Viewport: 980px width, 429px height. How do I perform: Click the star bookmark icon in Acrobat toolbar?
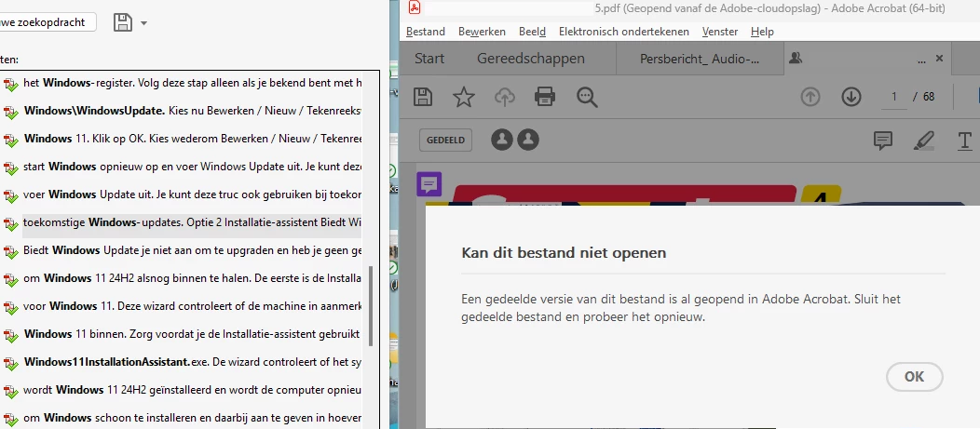pyautogui.click(x=464, y=97)
